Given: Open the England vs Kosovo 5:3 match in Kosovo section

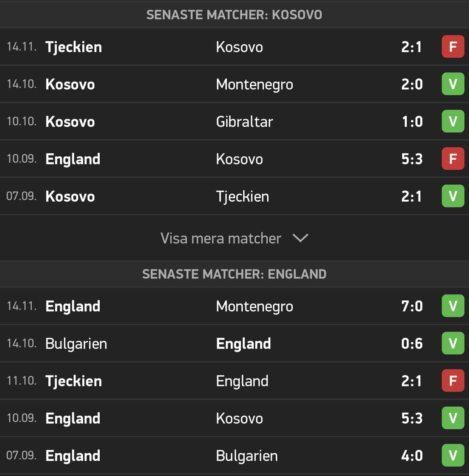Looking at the screenshot, I should coord(234,159).
